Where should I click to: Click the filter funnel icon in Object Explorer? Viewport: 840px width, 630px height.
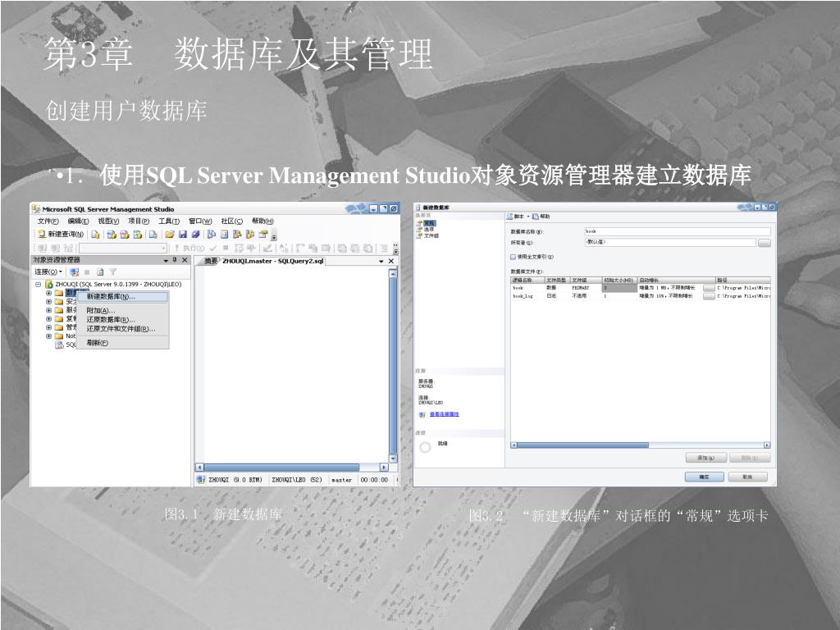tap(112, 272)
